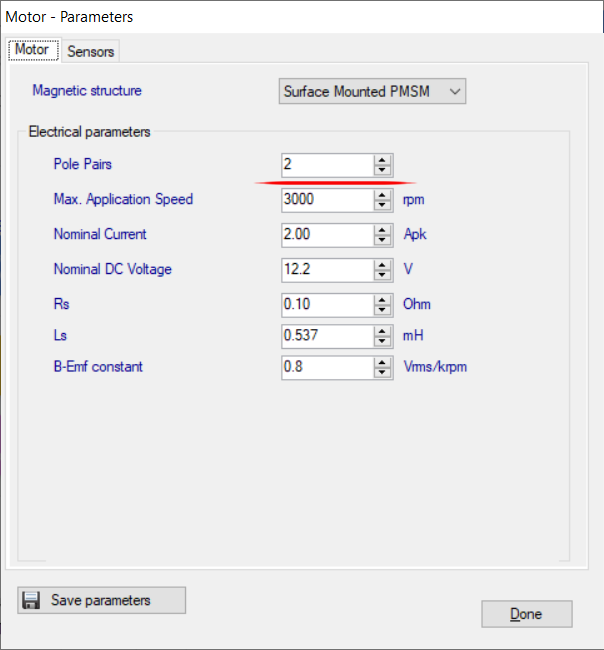Click the Save parameters button
The height and width of the screenshot is (650, 604).
[x=101, y=600]
